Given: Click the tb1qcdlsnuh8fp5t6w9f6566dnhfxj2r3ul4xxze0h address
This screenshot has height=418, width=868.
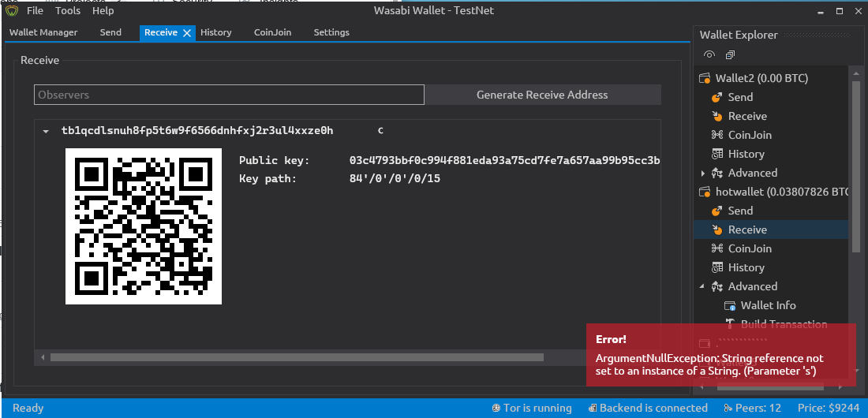Looking at the screenshot, I should tap(197, 131).
